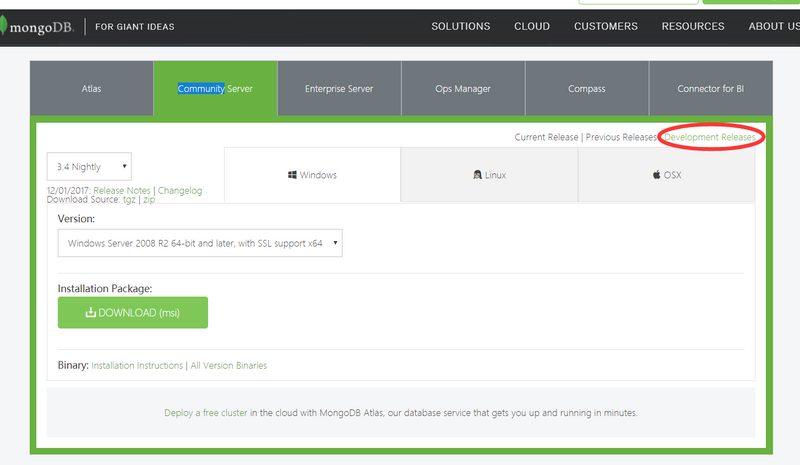Screen dimensions: 800x465
Task: Open the All Version Binaries link
Action: point(229,365)
